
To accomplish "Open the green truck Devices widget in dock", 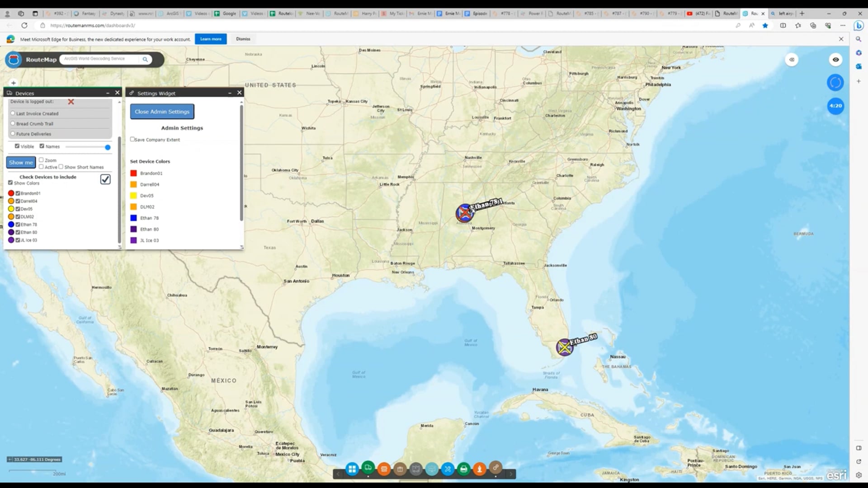I will tap(368, 468).
